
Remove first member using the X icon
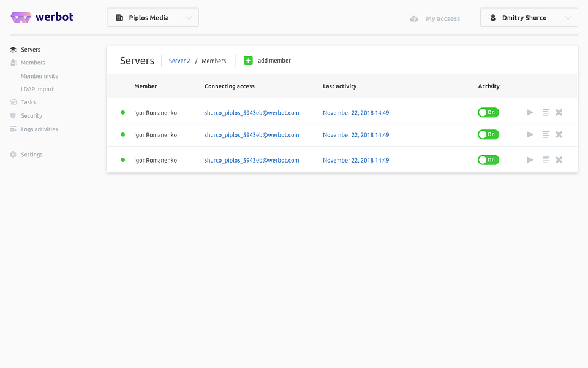click(x=559, y=112)
